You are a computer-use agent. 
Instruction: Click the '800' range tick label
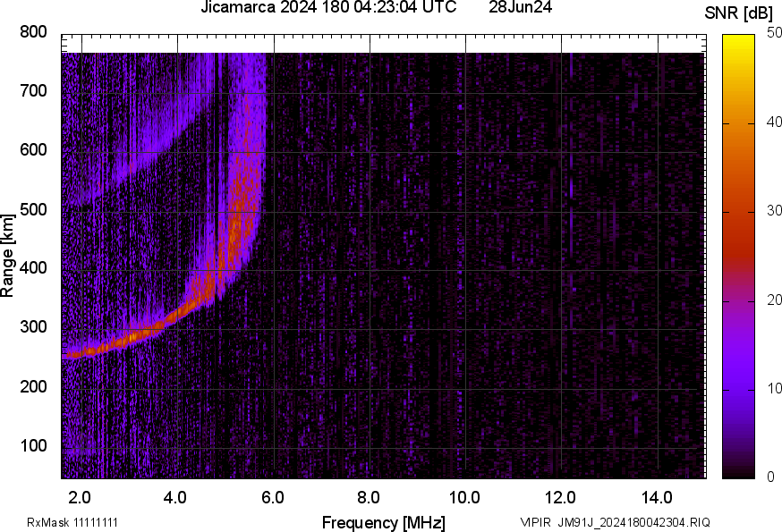(x=33, y=32)
